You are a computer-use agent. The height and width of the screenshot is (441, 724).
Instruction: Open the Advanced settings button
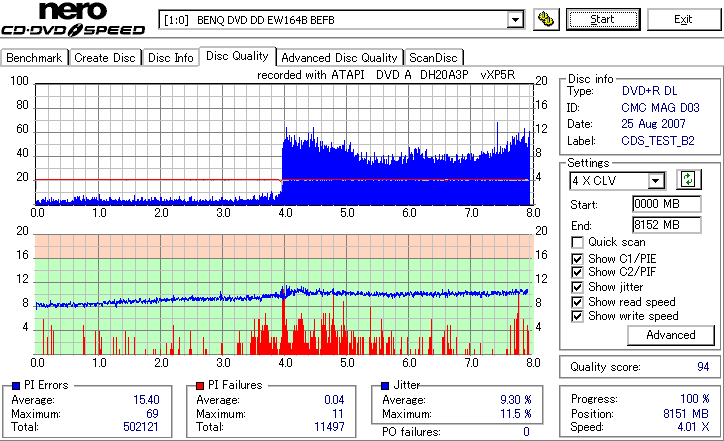coord(670,335)
